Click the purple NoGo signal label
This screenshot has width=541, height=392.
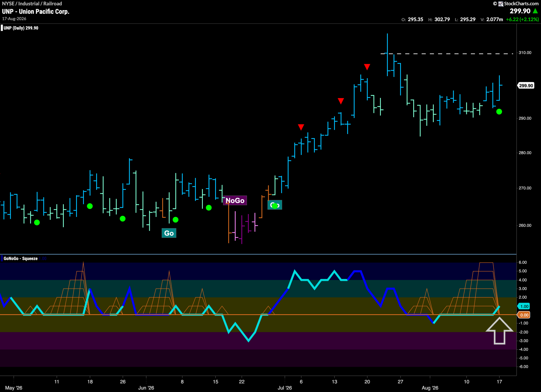(x=235, y=200)
